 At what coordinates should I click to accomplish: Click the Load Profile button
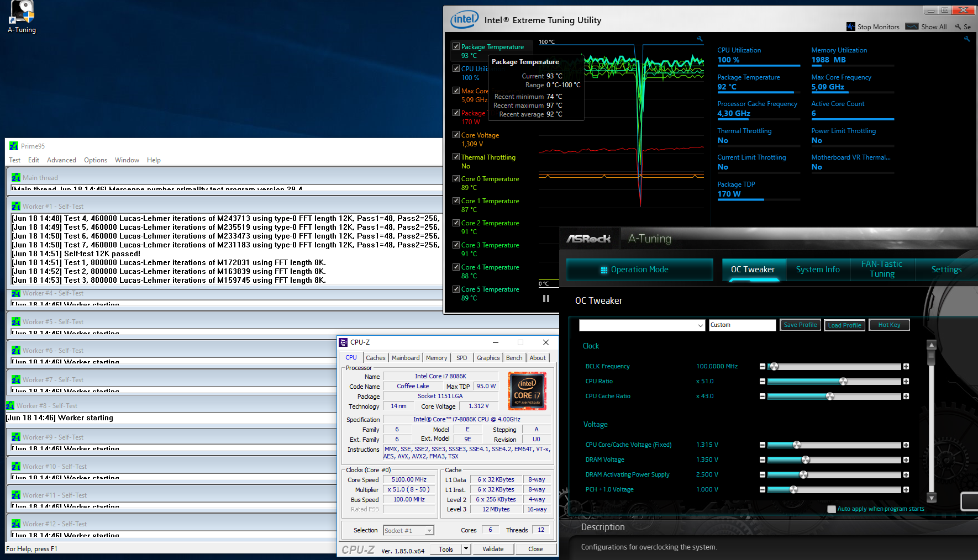pos(844,325)
